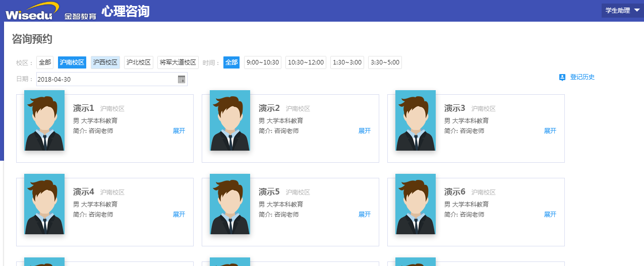644x266 pixels.
Task: Click 演示5 avatar photo
Action: [x=230, y=204]
